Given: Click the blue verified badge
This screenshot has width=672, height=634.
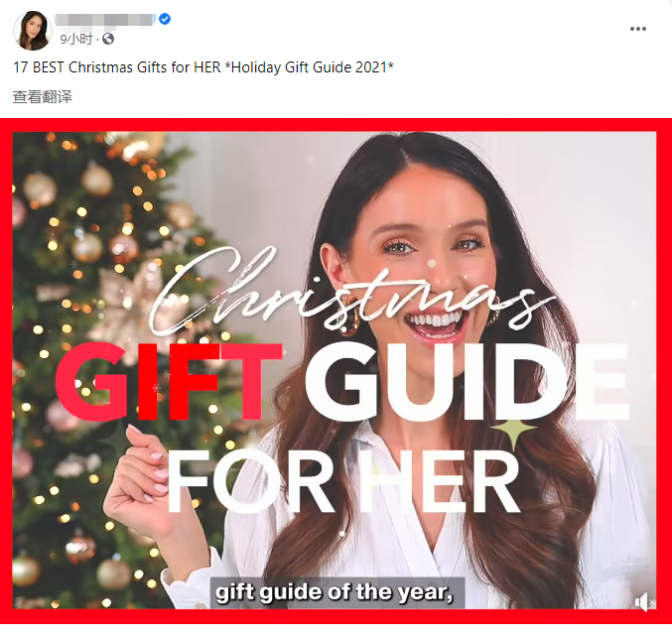Looking at the screenshot, I should coord(165,19).
